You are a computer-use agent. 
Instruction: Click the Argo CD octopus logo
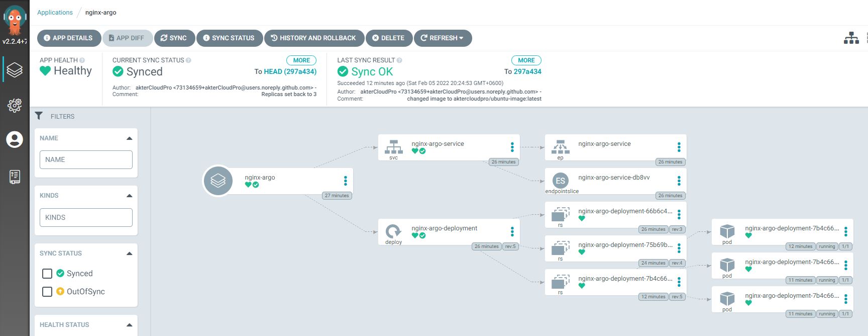point(15,20)
